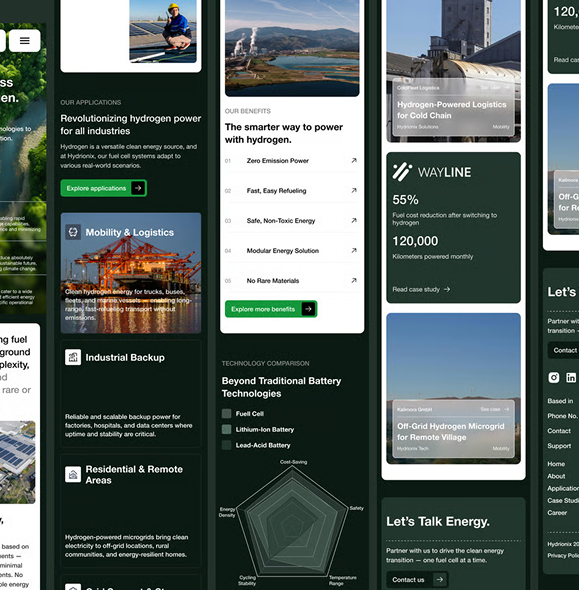
Task: Click arrow icon in Contact us button
Action: point(440,579)
